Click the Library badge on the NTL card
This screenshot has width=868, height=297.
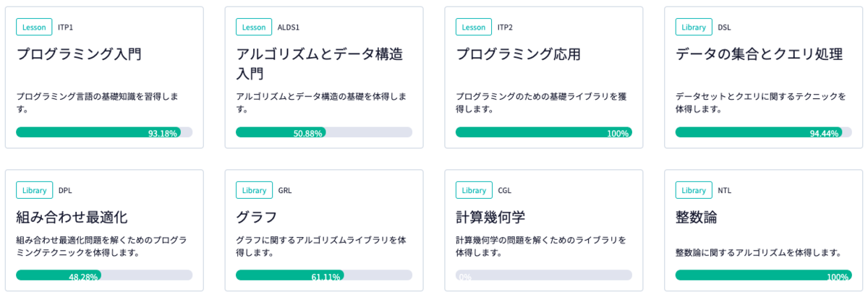point(694,190)
